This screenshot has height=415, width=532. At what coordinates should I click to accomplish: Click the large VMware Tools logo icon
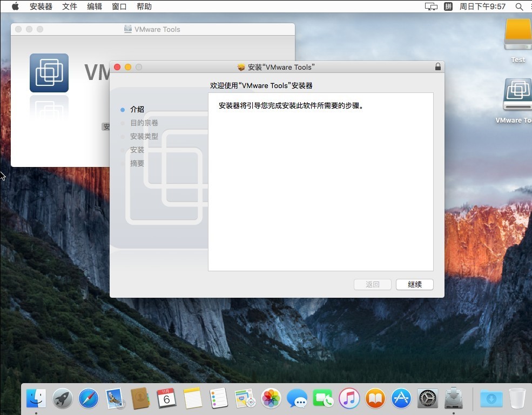pyautogui.click(x=49, y=73)
